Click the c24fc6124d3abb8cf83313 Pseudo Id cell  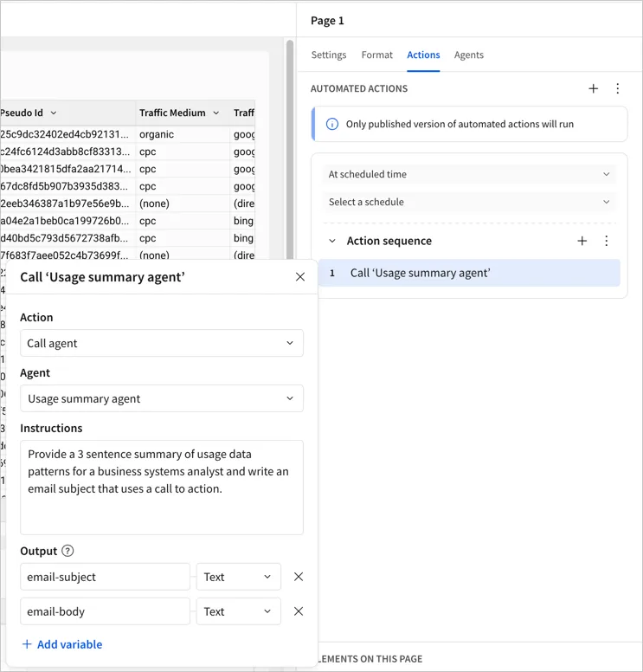pyautogui.click(x=68, y=152)
